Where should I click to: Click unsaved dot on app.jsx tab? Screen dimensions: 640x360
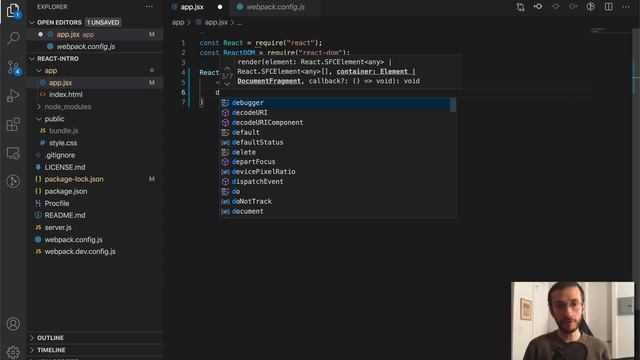coord(220,7)
